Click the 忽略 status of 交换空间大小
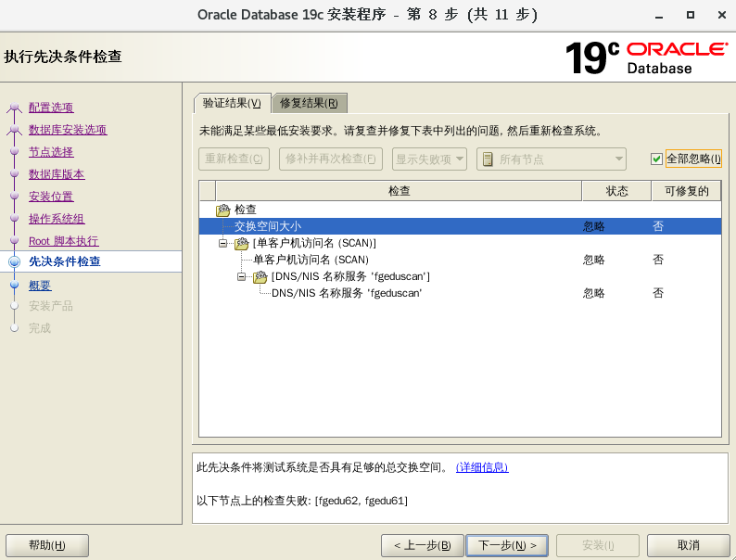 point(594,227)
